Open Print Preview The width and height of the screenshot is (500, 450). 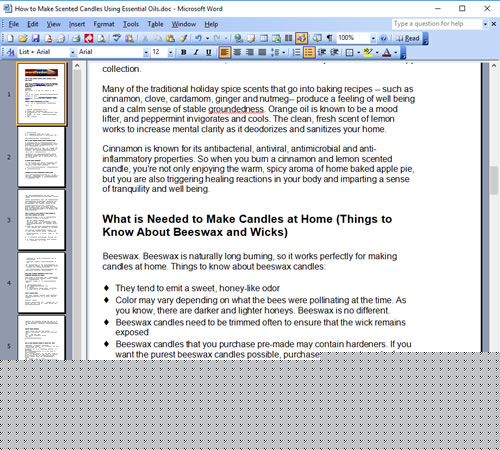[x=101, y=38]
